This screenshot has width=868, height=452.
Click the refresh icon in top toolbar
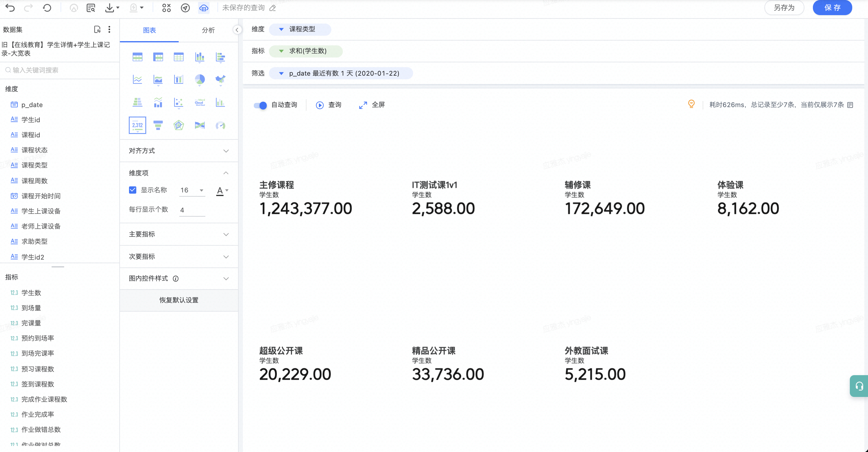coord(47,8)
